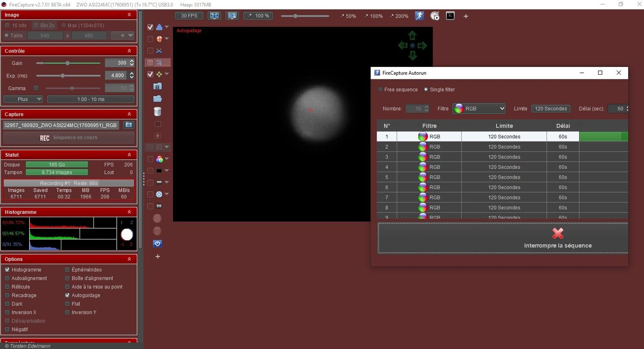Check the Inversion X option
Viewport: 644px width, 349px height.
7,313
